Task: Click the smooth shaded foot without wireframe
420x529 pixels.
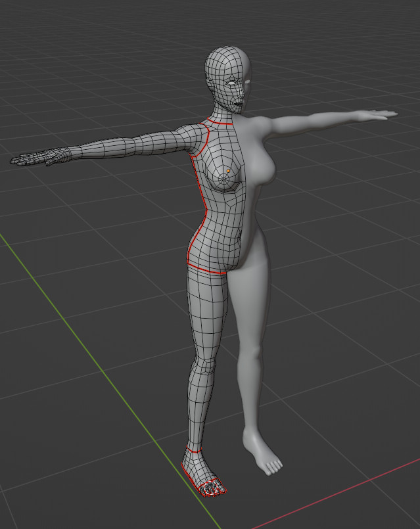Action: click(262, 452)
